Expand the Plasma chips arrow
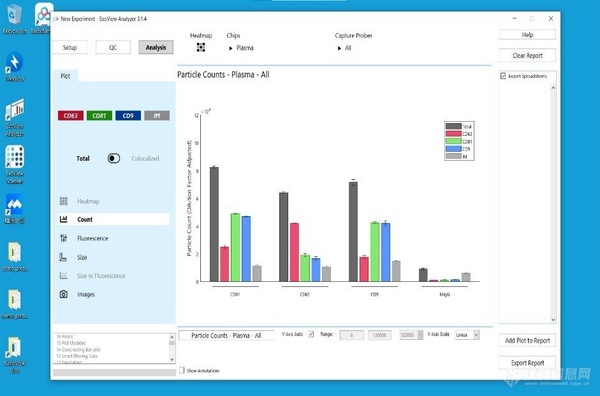600x396 pixels. 230,48
